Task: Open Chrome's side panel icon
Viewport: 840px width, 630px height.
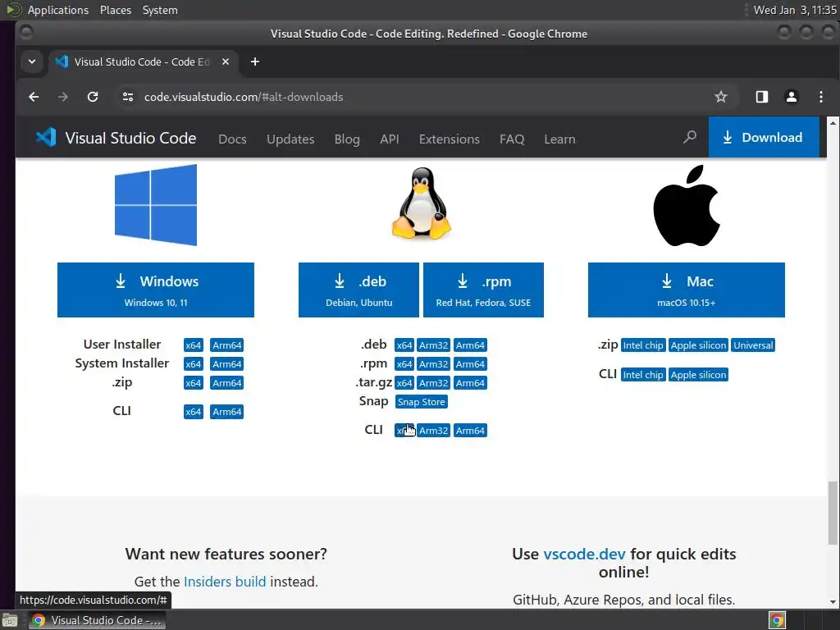Action: tap(762, 97)
